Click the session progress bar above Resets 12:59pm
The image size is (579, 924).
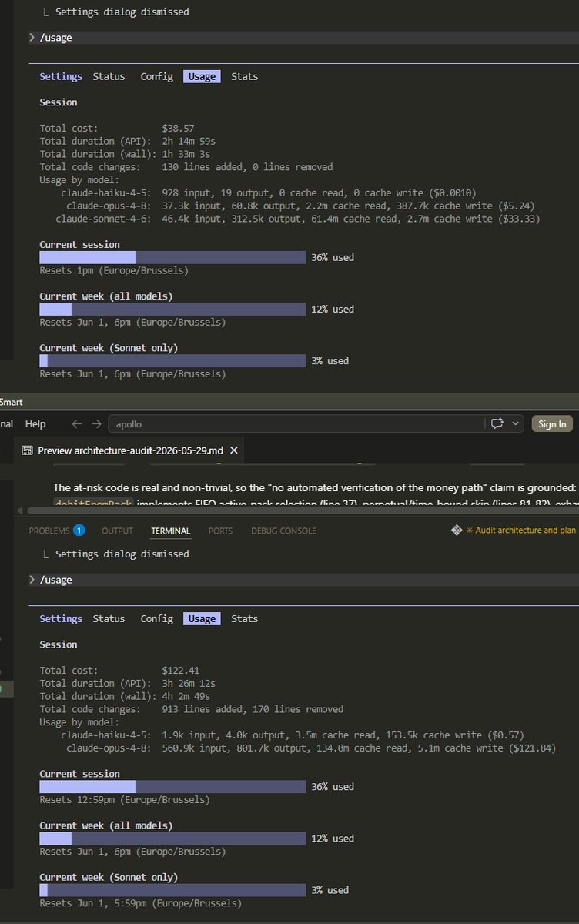[172, 786]
